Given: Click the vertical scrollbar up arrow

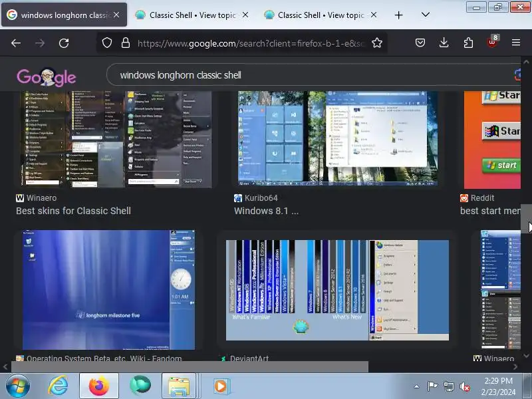Looking at the screenshot, I should tap(526, 62).
